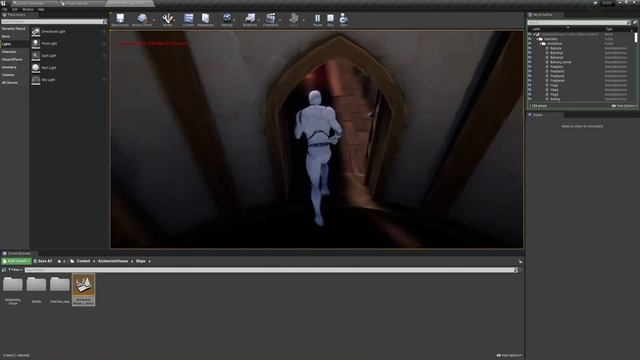This screenshot has height=360, width=640.
Task: Click Maps breadcrumb
Action: pyautogui.click(x=140, y=261)
